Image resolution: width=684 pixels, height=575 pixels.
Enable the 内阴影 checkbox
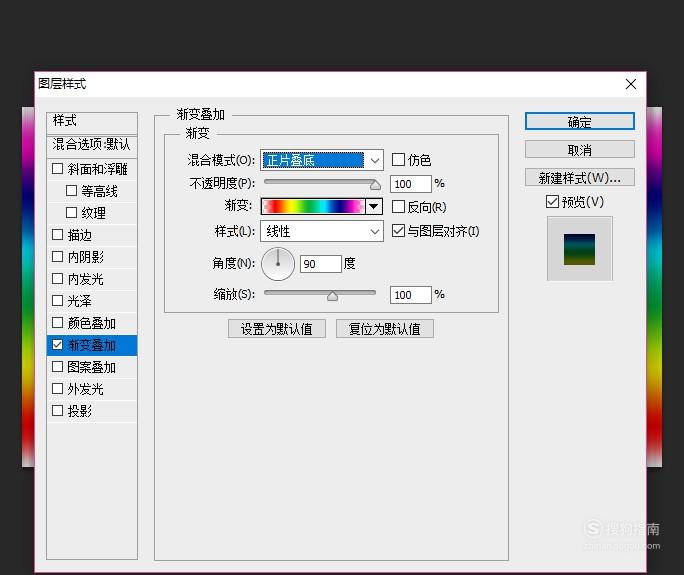point(58,256)
